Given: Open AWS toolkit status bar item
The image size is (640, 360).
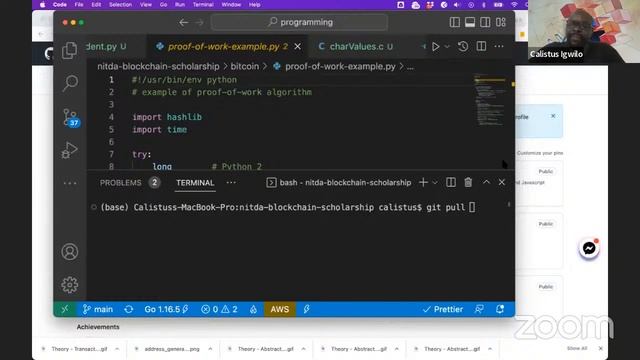Looking at the screenshot, I should pos(280,309).
